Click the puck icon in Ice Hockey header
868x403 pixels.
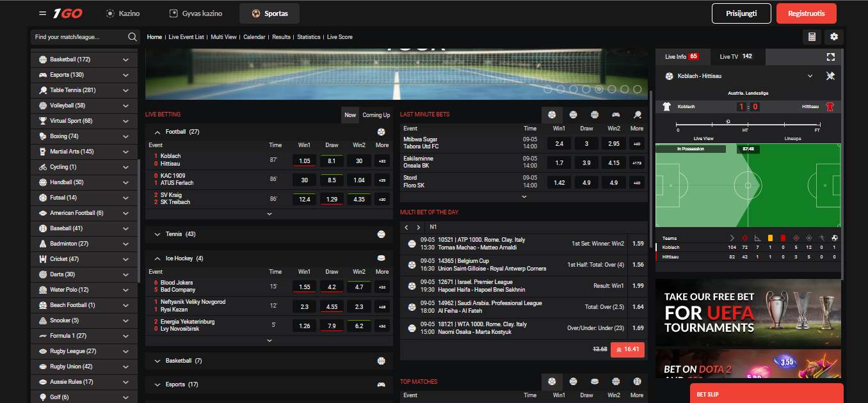click(x=382, y=258)
